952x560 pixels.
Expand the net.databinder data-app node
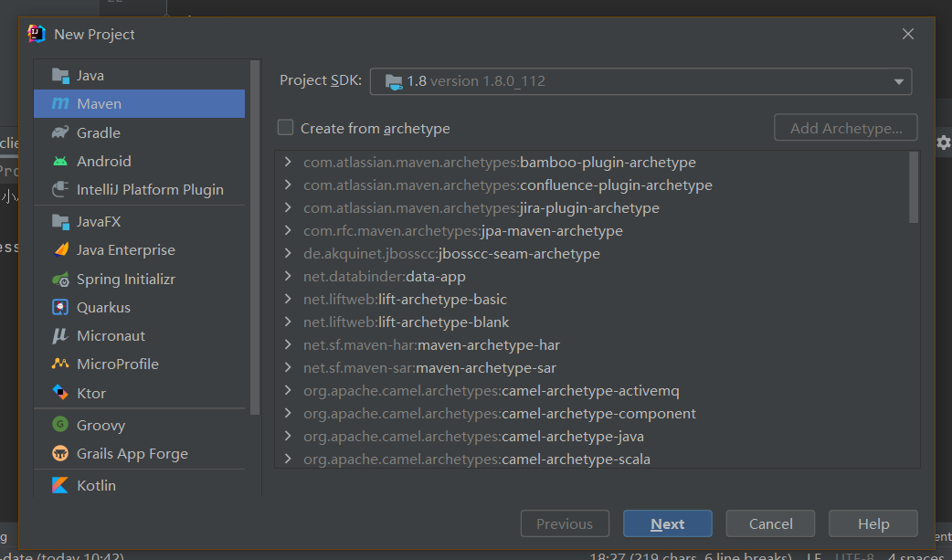pos(288,277)
